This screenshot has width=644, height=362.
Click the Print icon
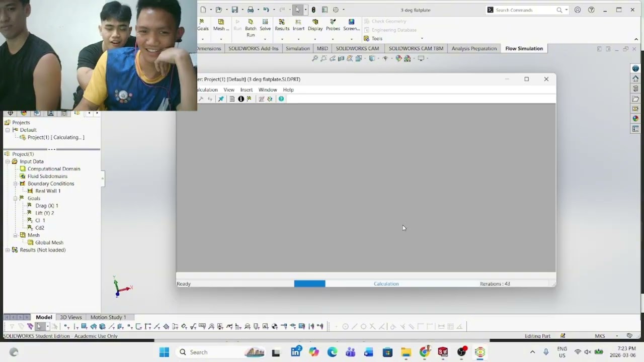point(250,10)
